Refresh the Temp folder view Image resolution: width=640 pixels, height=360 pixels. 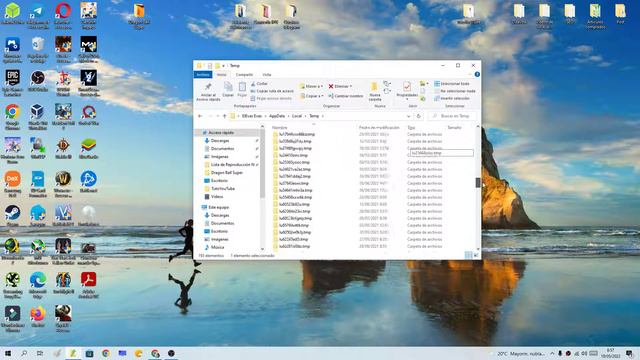point(418,116)
